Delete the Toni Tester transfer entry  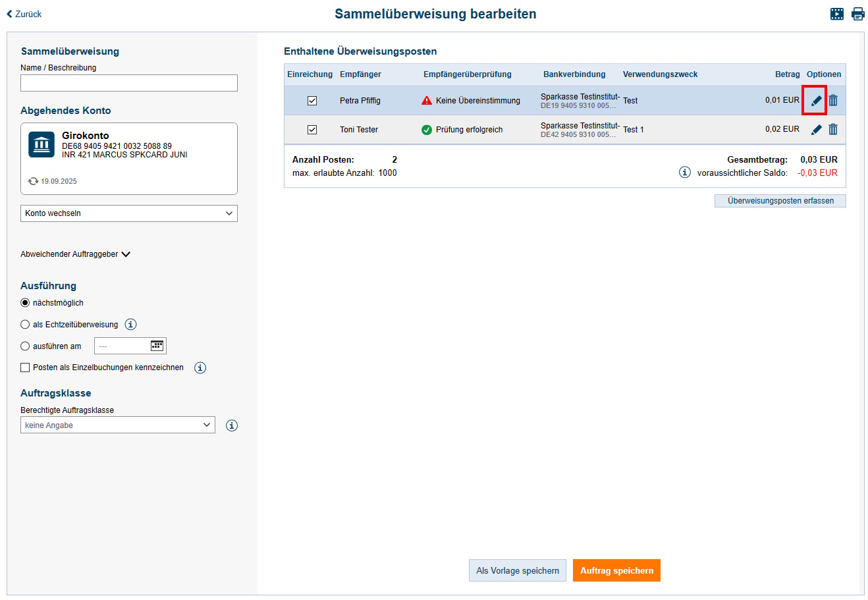pos(833,129)
